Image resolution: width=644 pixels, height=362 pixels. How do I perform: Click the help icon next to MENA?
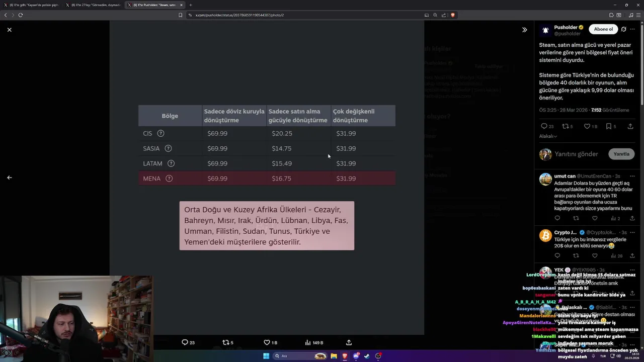169,178
